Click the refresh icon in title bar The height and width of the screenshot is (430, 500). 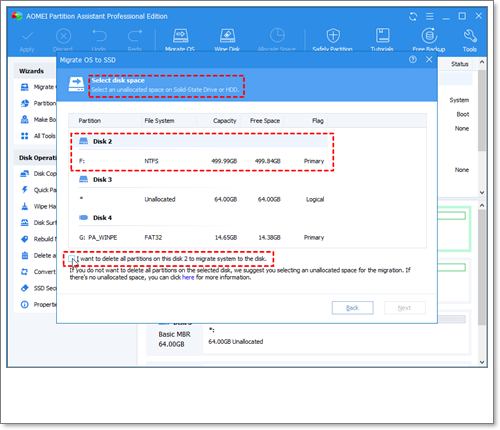pos(413,16)
